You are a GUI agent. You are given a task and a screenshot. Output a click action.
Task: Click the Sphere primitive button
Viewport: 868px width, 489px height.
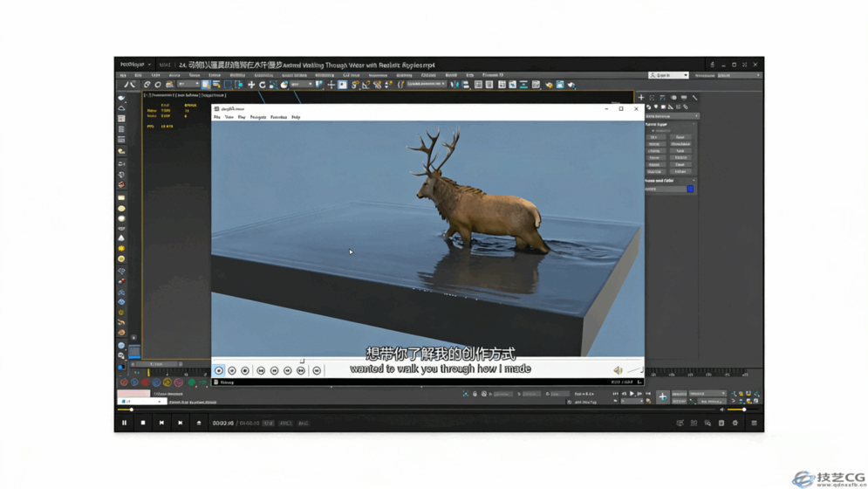point(654,144)
